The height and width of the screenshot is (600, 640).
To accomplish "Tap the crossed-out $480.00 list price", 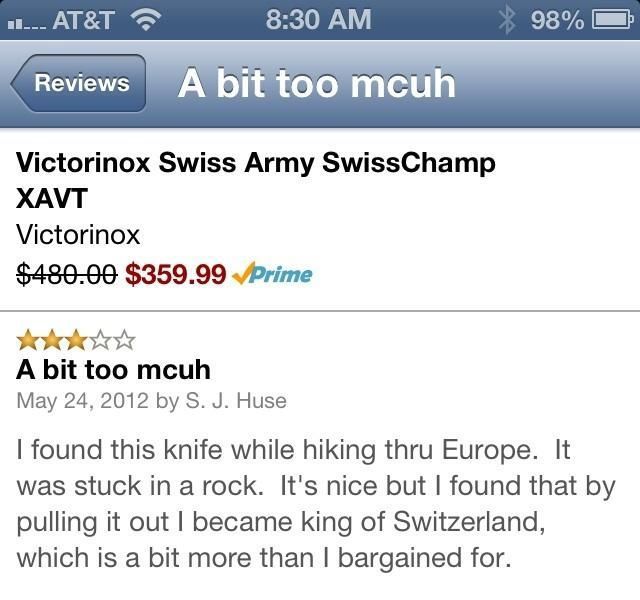I will (67, 274).
